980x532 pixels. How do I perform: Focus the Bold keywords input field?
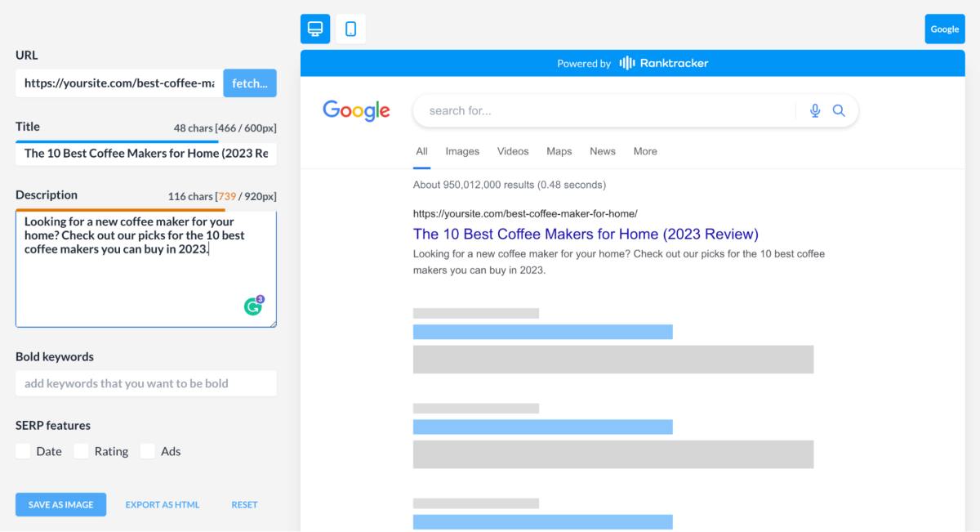[146, 383]
